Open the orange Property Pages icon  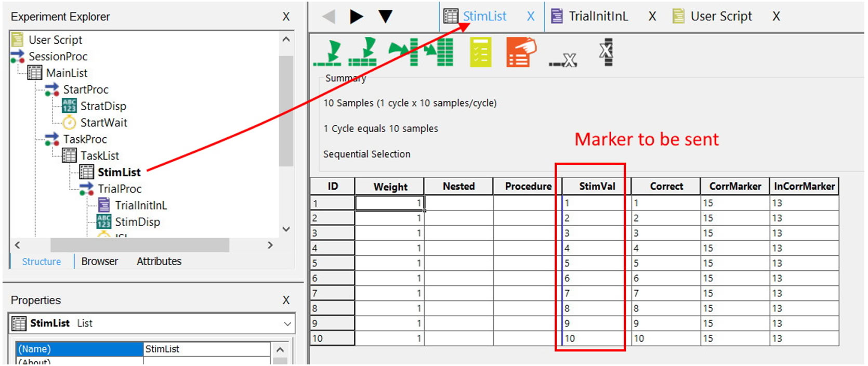(x=520, y=53)
